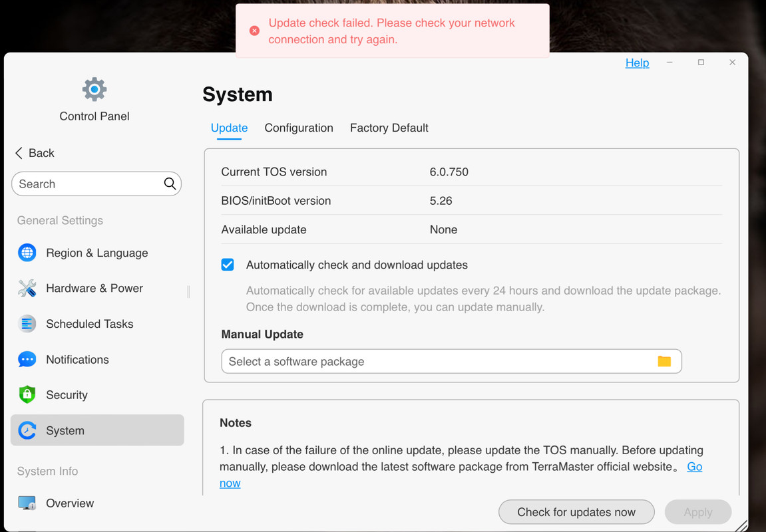Uncheck Automatically check and download updates

coord(228,265)
